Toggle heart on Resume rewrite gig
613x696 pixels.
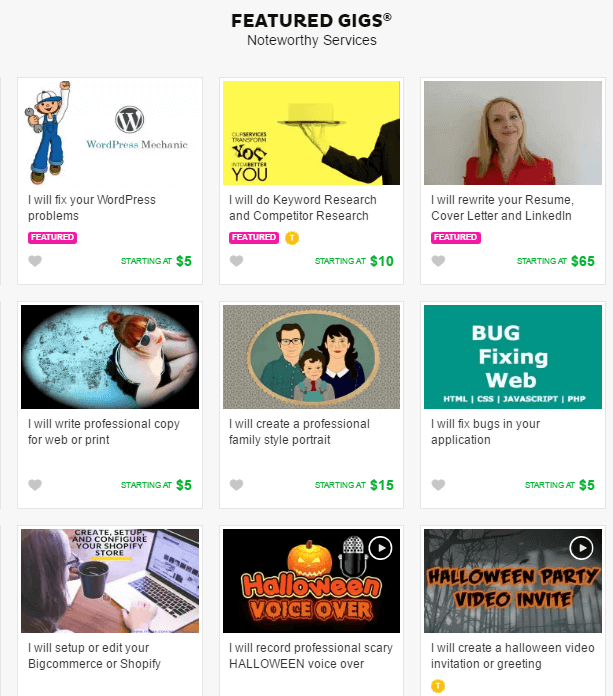[438, 261]
